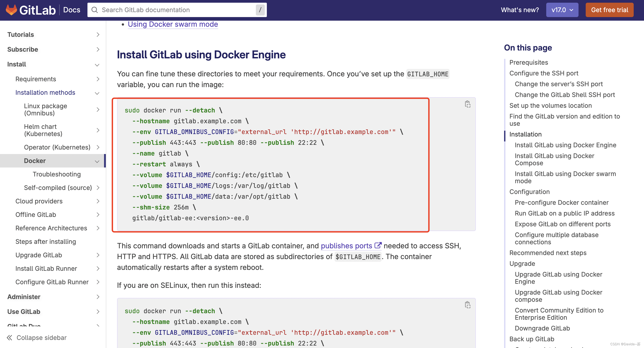Image resolution: width=644 pixels, height=348 pixels.
Task: Expand the Cloud providers chevron
Action: pyautogui.click(x=98, y=201)
